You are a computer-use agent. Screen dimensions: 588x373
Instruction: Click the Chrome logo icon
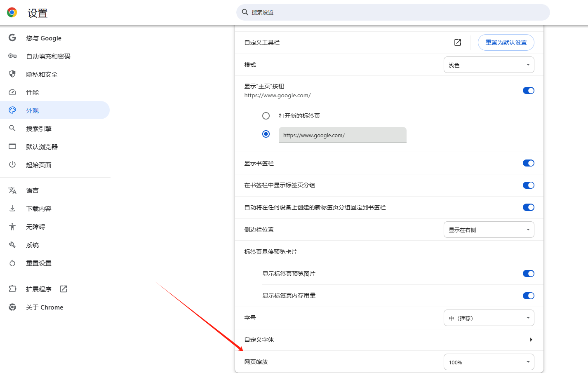coord(12,13)
